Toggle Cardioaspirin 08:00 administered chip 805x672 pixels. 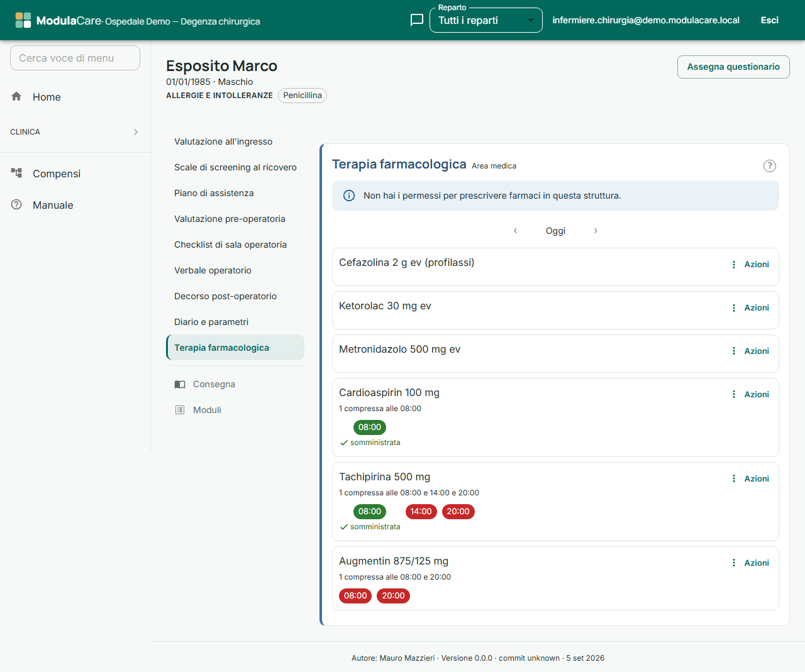pos(370,427)
